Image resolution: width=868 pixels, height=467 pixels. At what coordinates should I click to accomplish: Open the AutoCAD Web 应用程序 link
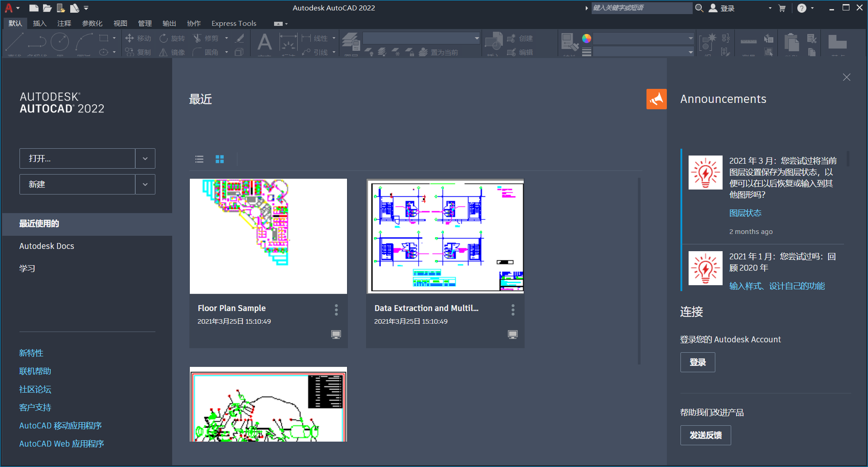click(x=62, y=443)
